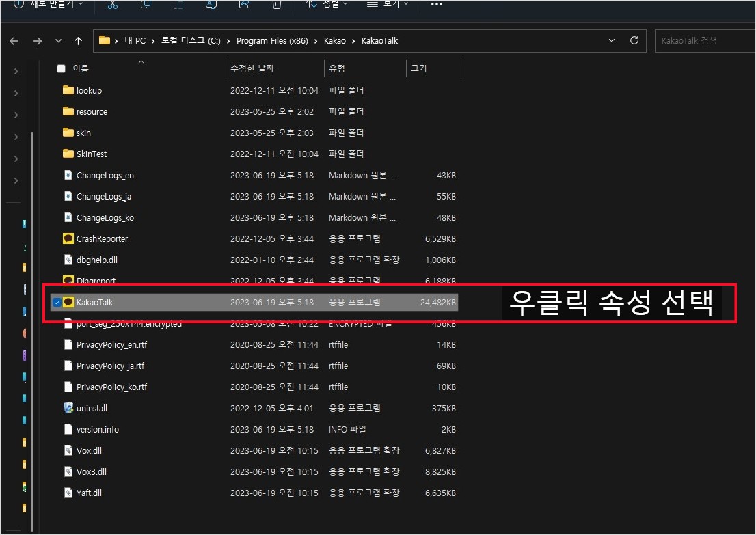The width and height of the screenshot is (756, 535).
Task: Click the skin folder icon
Action: (x=68, y=133)
